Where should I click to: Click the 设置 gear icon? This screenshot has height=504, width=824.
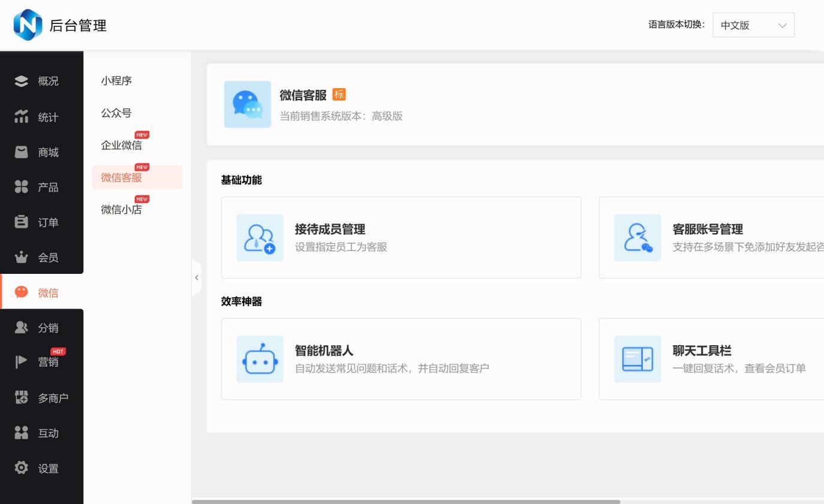pos(22,468)
